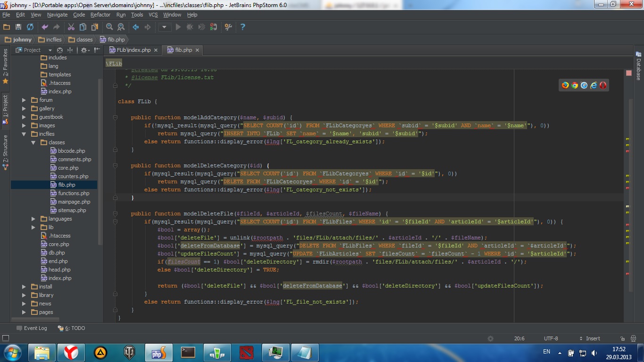Open the run configuration dropdown
The image size is (644, 362).
(165, 27)
